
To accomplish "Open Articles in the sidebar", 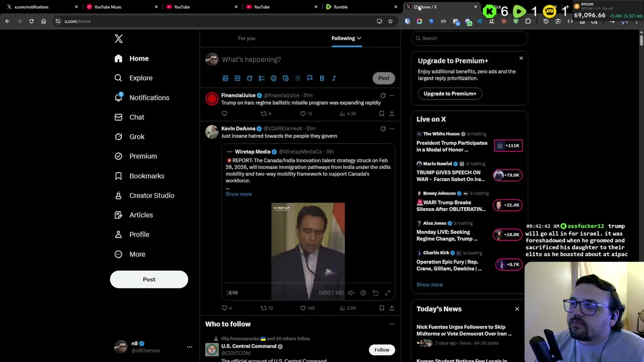I will [134, 215].
